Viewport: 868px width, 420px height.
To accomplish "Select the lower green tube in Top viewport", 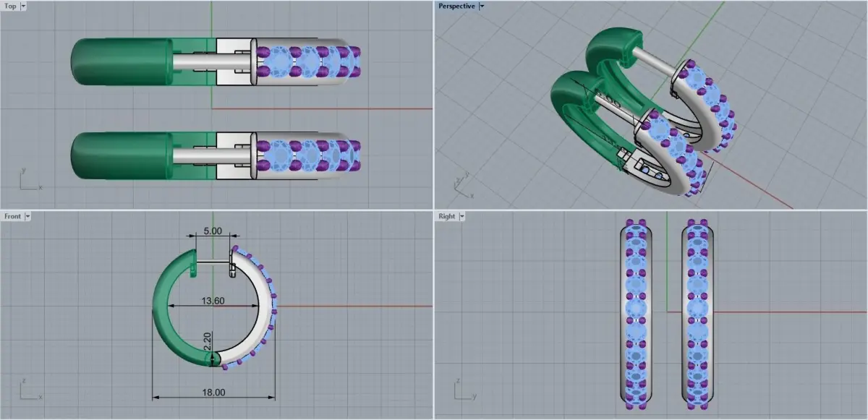I will coord(120,155).
